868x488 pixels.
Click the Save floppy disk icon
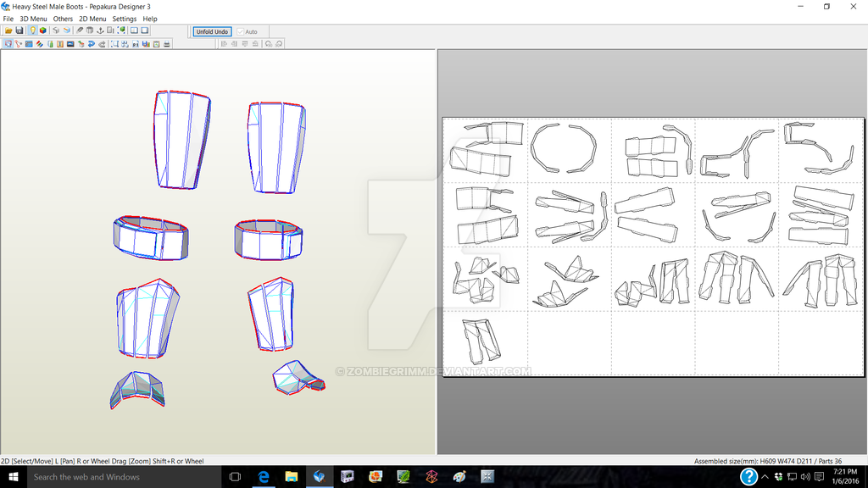click(x=19, y=30)
